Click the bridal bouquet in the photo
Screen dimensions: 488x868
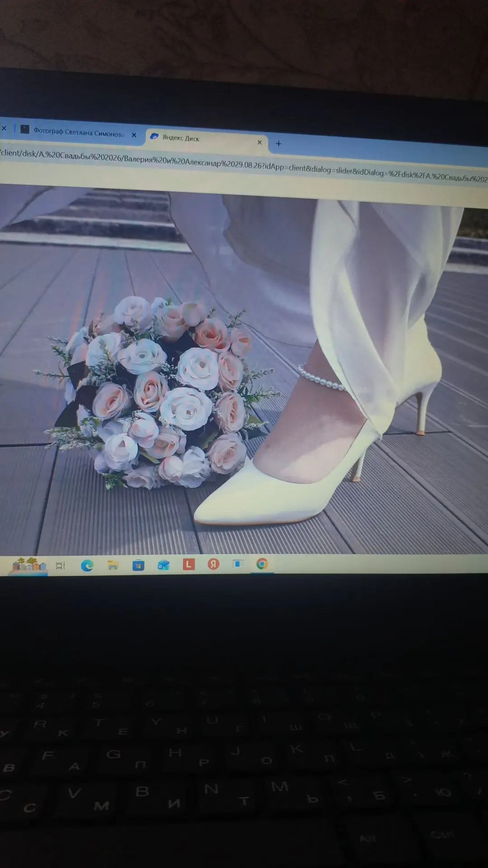156,391
